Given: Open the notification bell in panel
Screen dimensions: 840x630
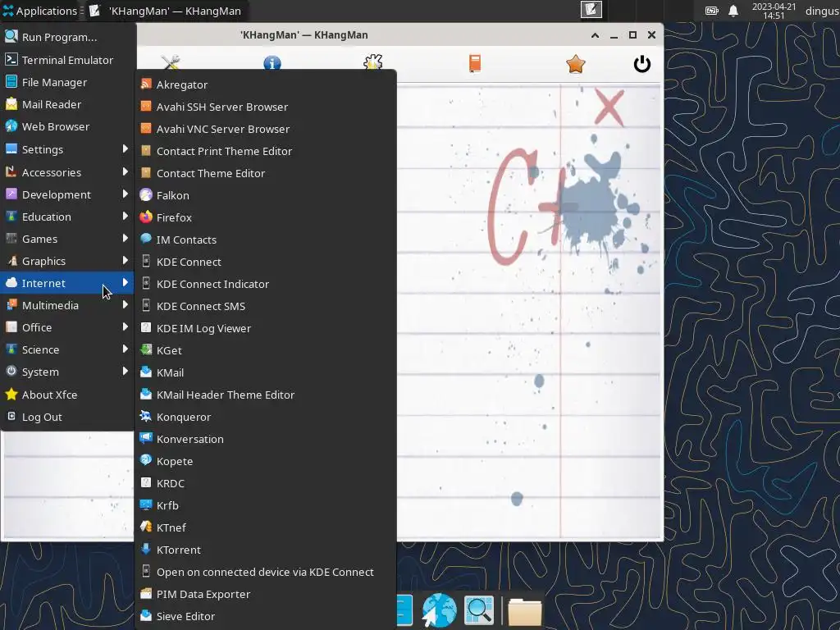Looking at the screenshot, I should [733, 11].
